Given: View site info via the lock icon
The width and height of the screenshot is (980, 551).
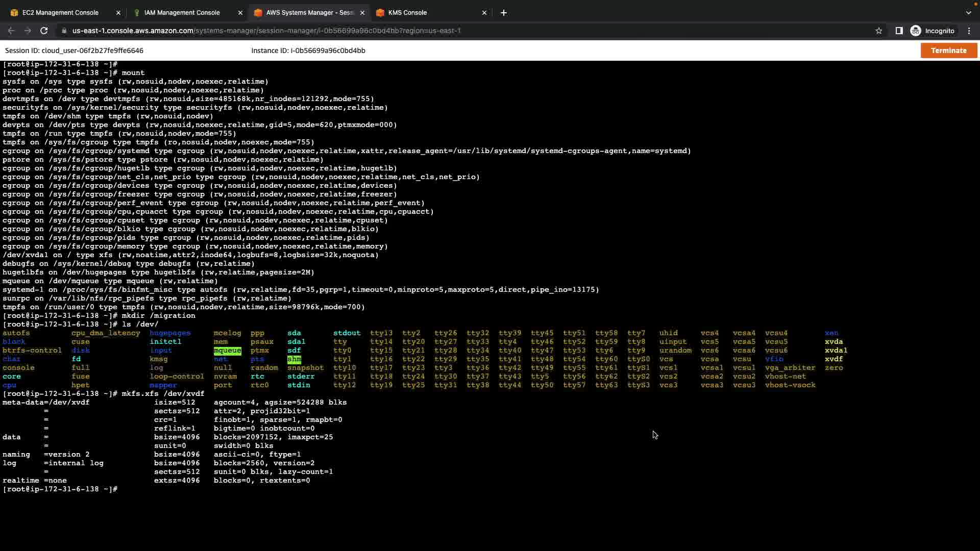Looking at the screenshot, I should click(64, 31).
